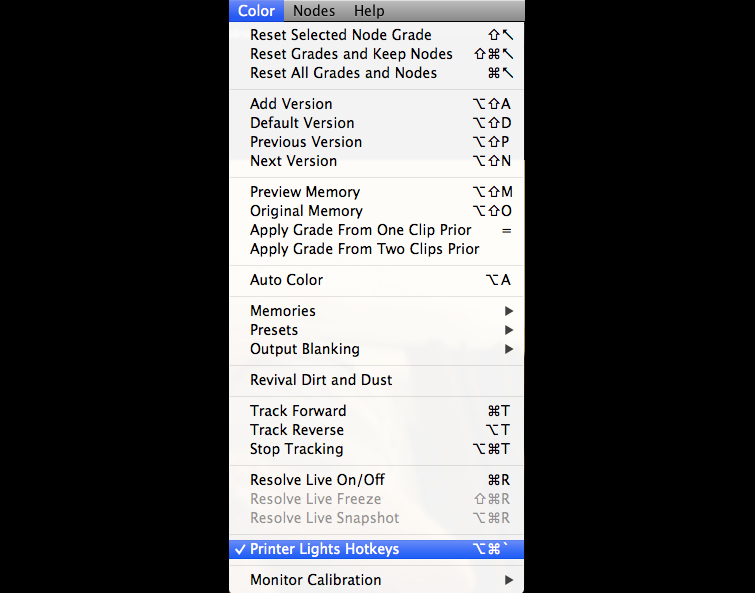Image resolution: width=755 pixels, height=593 pixels.
Task: Toggle the checked Printer Lights Hotkeys item
Action: [x=325, y=549]
